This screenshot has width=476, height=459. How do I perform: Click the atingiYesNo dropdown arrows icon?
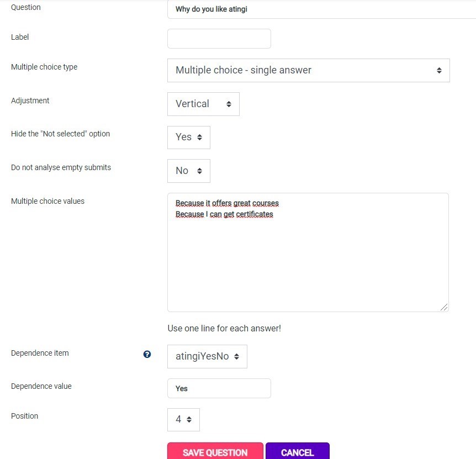(x=236, y=356)
